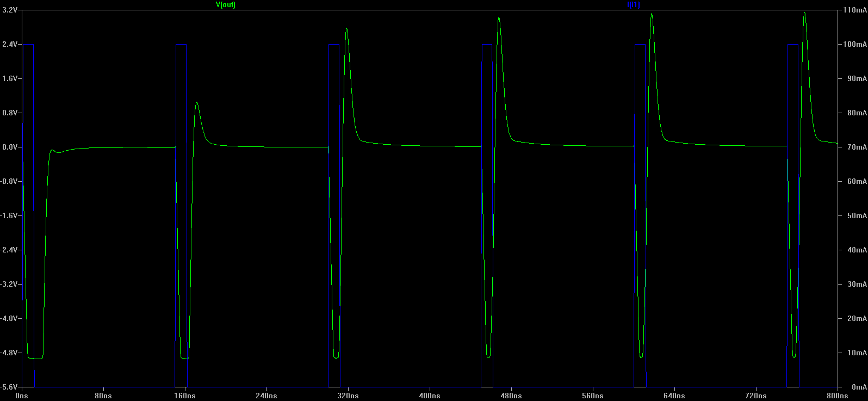
Task: Click the 160ns time axis label
Action: pyautogui.click(x=185, y=396)
